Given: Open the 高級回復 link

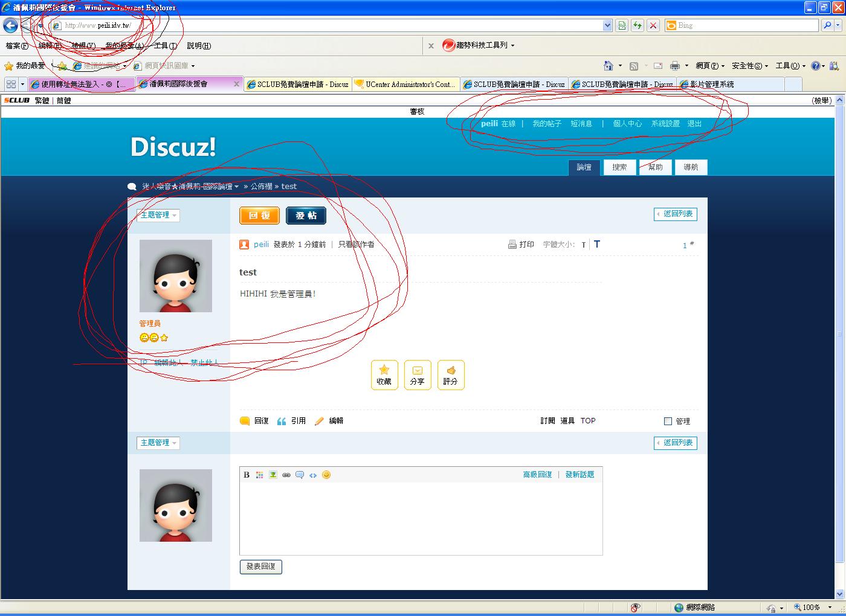Looking at the screenshot, I should tap(538, 475).
